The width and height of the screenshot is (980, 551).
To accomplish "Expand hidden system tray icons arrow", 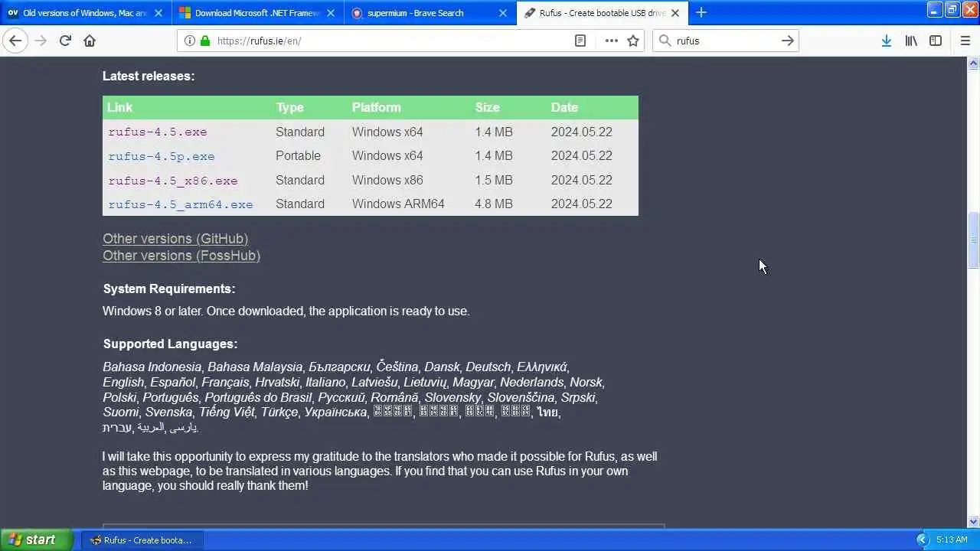I will click(x=922, y=540).
